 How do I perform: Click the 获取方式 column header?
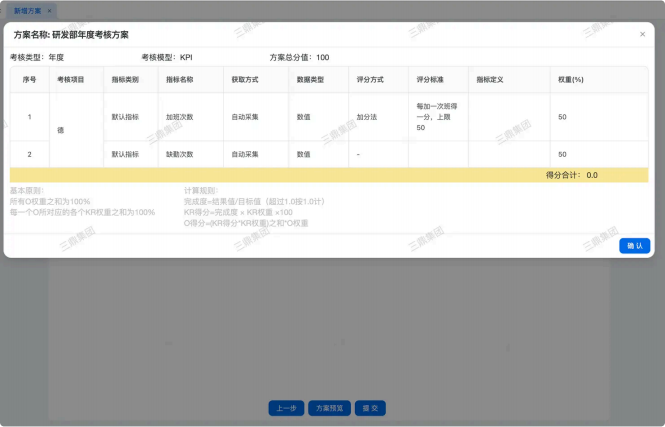coord(245,78)
